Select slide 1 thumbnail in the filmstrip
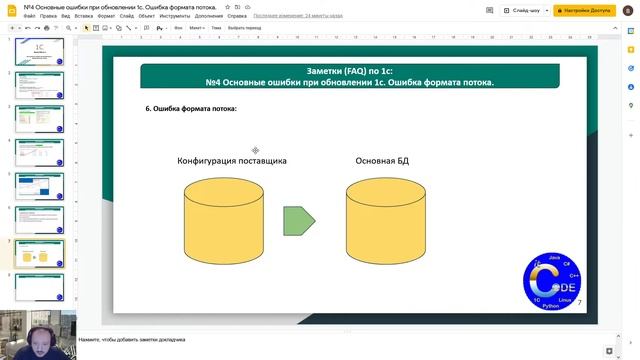 pyautogui.click(x=40, y=52)
